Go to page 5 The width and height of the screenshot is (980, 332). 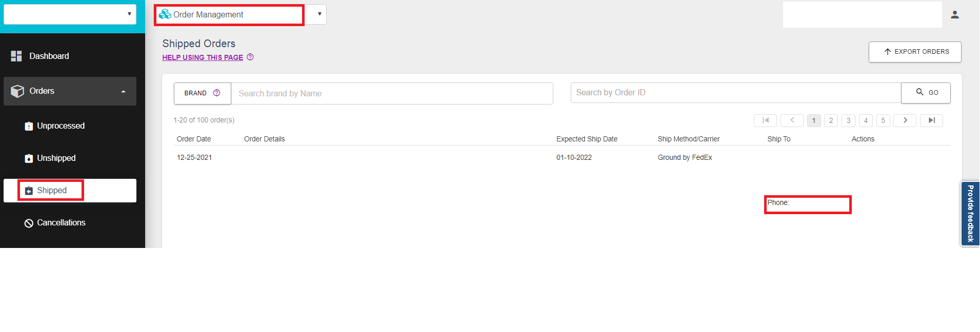(883, 120)
